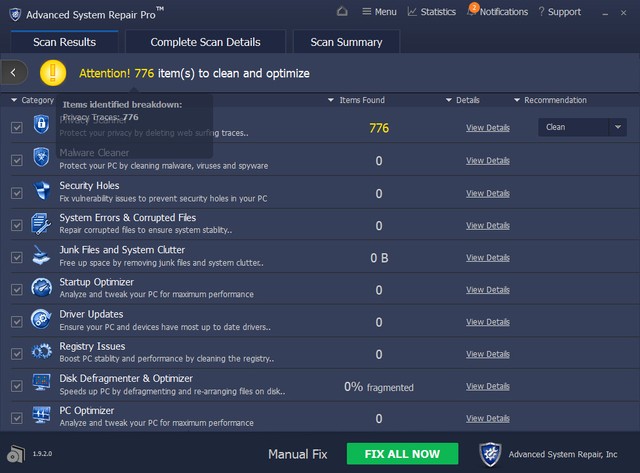Open the Statistics view
The height and width of the screenshot is (473, 640).
coord(431,12)
